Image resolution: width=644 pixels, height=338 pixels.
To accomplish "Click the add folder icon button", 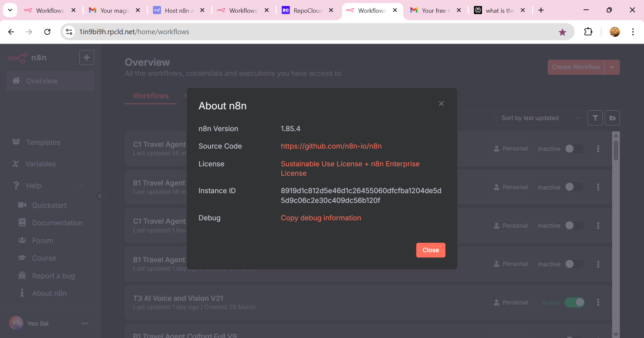I will pyautogui.click(x=612, y=118).
